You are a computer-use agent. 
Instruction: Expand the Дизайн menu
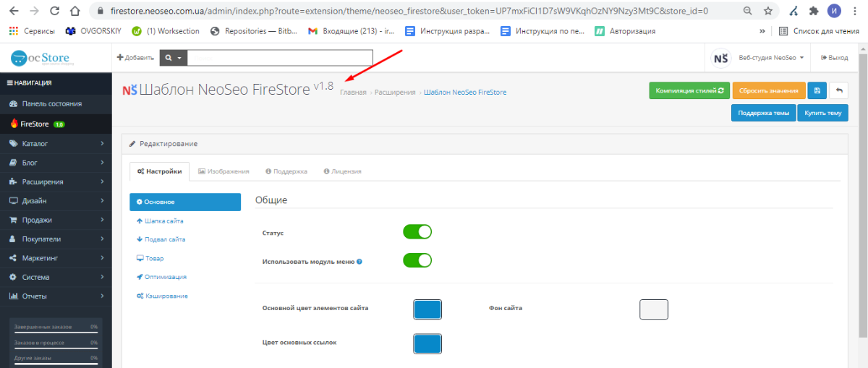pos(56,201)
